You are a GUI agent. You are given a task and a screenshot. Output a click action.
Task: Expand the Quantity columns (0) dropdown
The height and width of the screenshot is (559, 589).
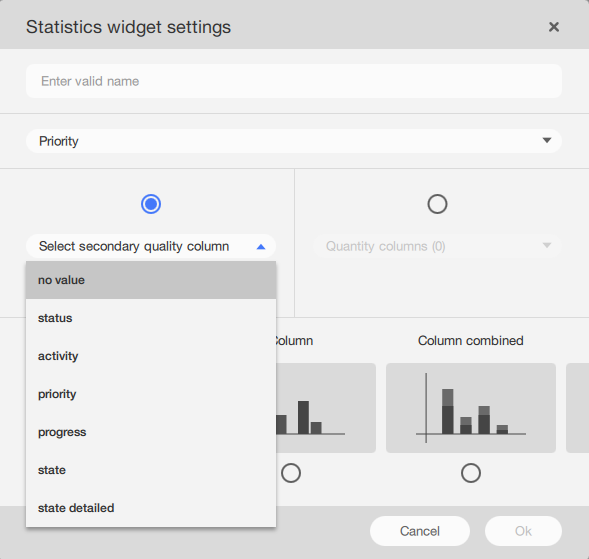pyautogui.click(x=438, y=246)
